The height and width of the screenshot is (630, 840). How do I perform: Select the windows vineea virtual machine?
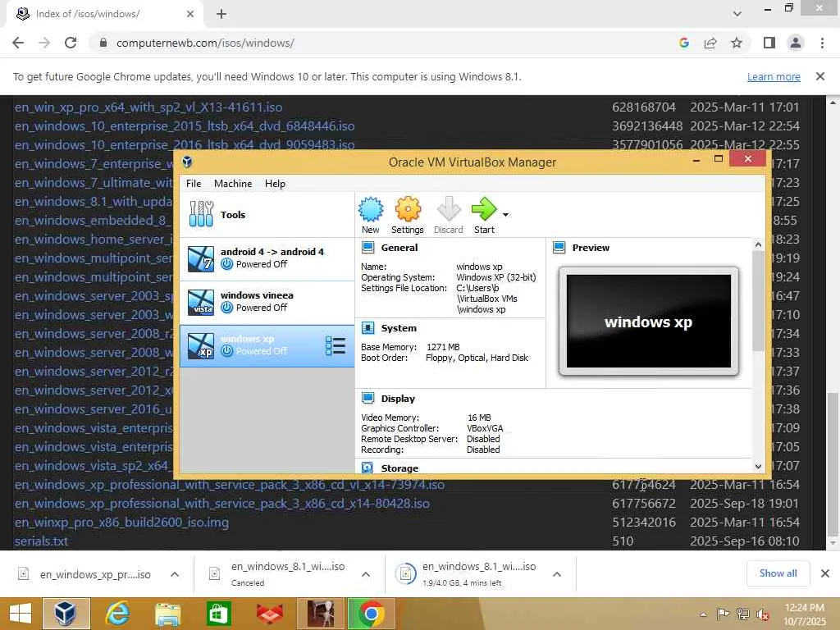[267, 302]
